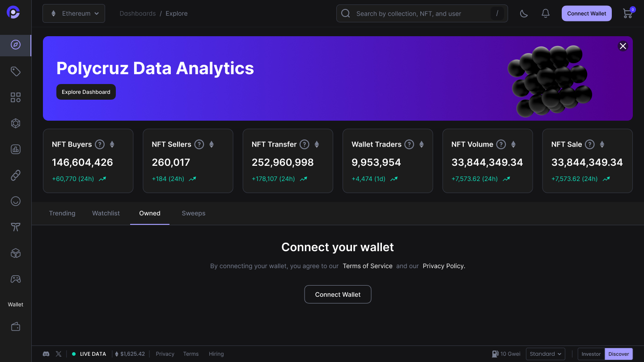Click the game controller sidebar icon
644x362 pixels.
(16, 279)
